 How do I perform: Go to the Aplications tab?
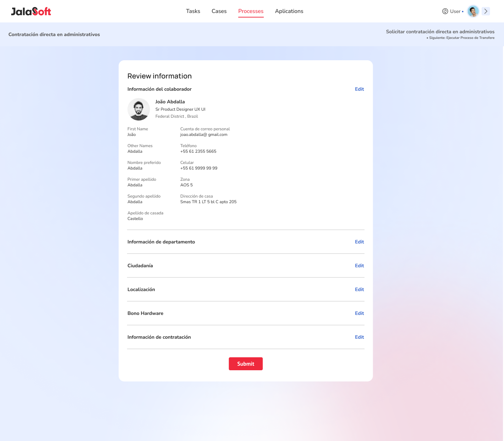pos(289,11)
